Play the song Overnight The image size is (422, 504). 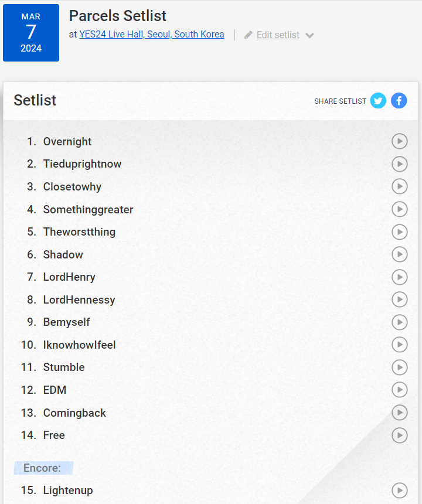[400, 141]
